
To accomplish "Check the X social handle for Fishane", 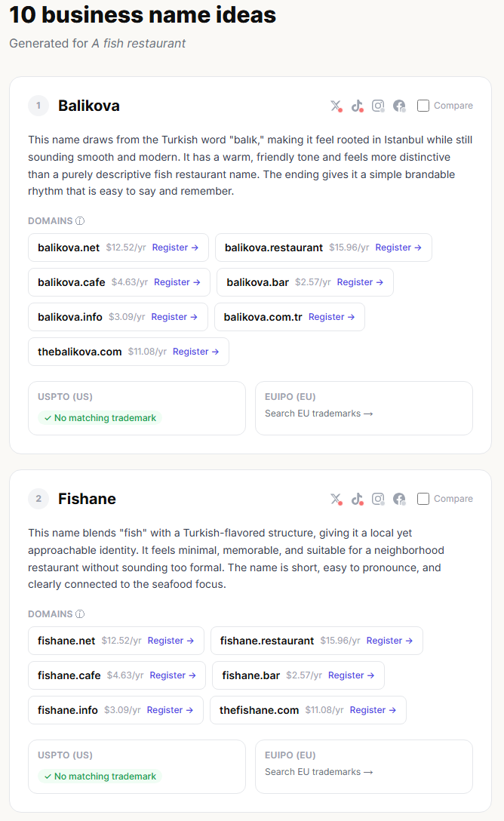I will pos(336,499).
